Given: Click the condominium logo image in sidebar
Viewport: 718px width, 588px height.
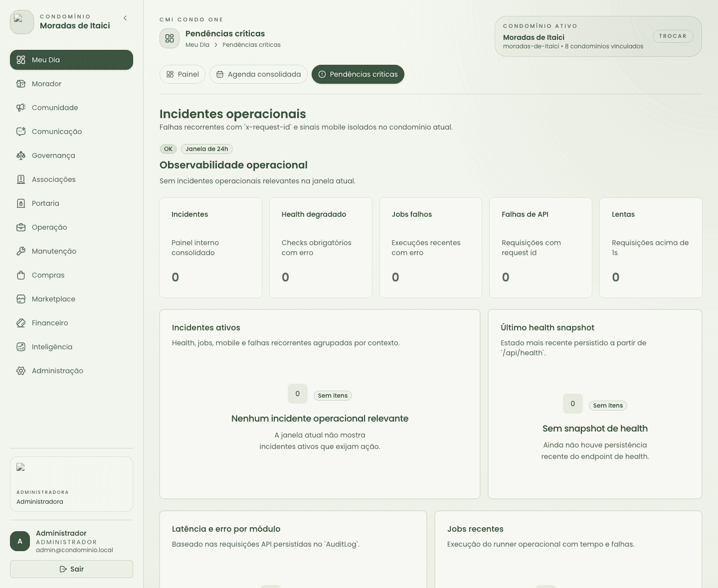Looking at the screenshot, I should click(x=22, y=22).
